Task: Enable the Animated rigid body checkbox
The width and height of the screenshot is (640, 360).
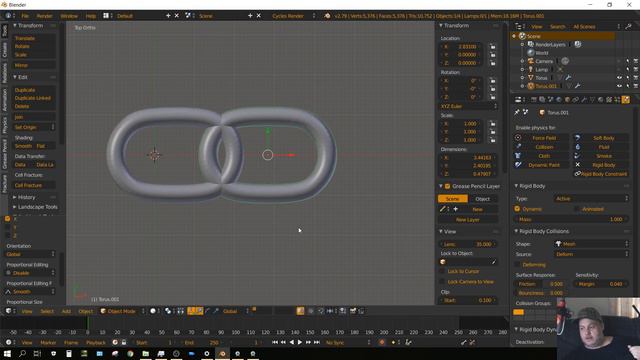Action: tap(577, 209)
